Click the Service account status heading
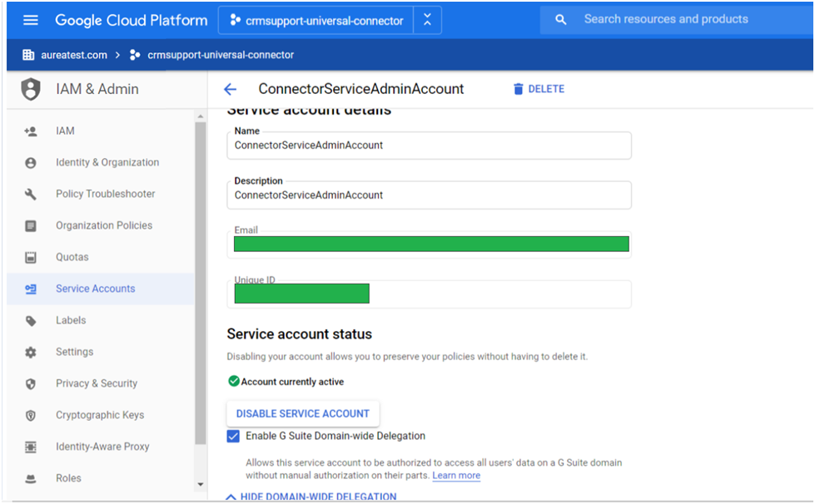 click(x=300, y=334)
